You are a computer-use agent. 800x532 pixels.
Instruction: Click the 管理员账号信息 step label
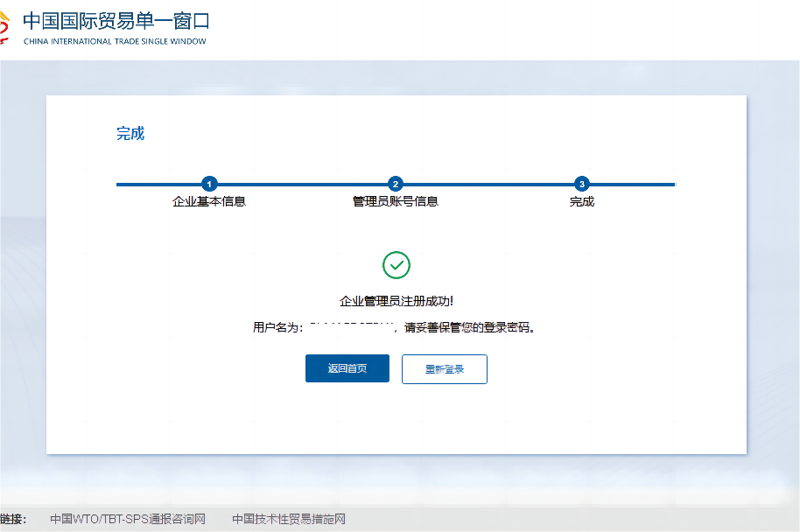[396, 201]
